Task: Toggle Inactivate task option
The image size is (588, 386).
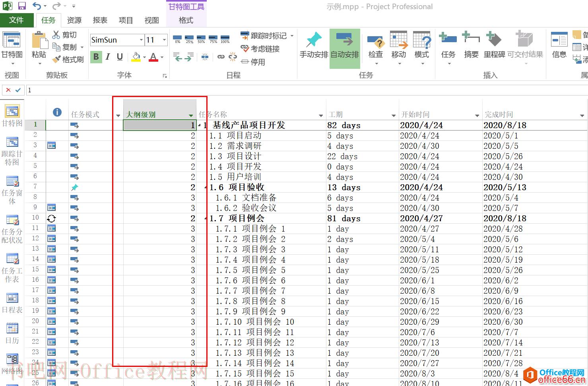Action: tap(253, 62)
